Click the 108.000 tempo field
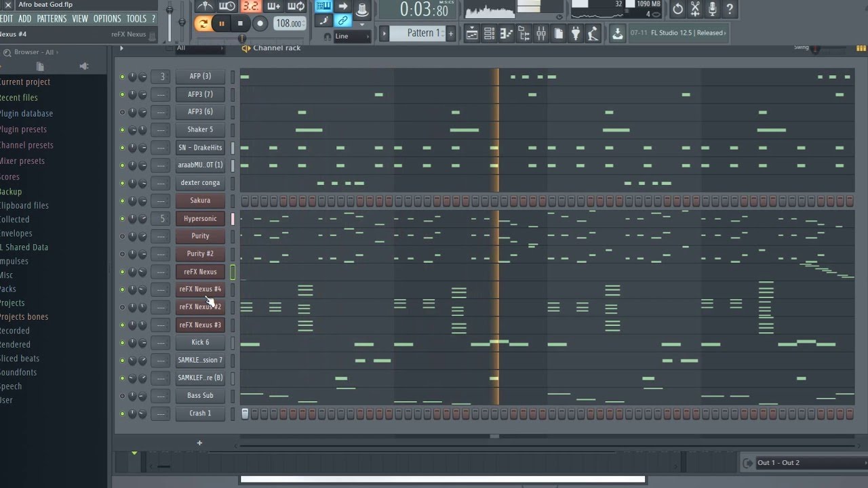This screenshot has width=868, height=488. 289,23
